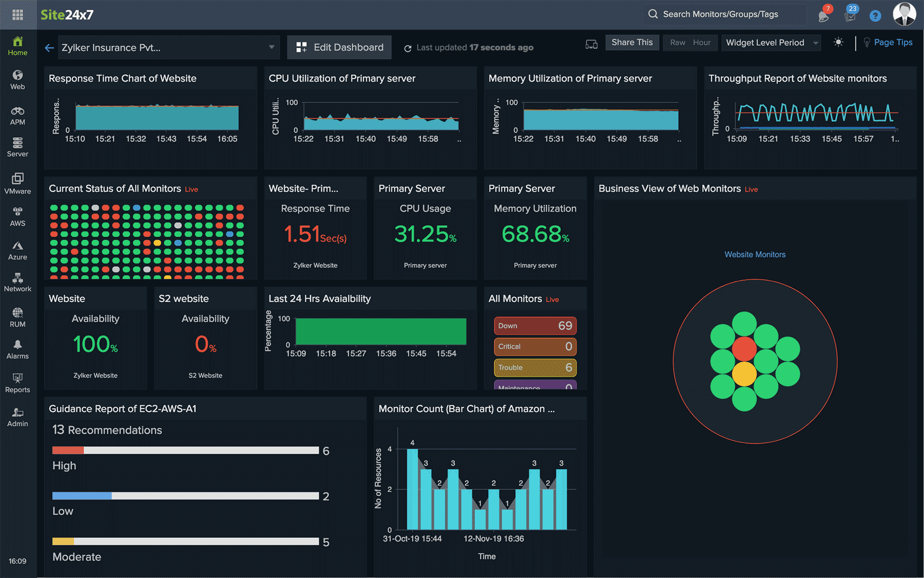Click the Page Tips lightbulb link
The height and width of the screenshot is (578, 924).
888,43
